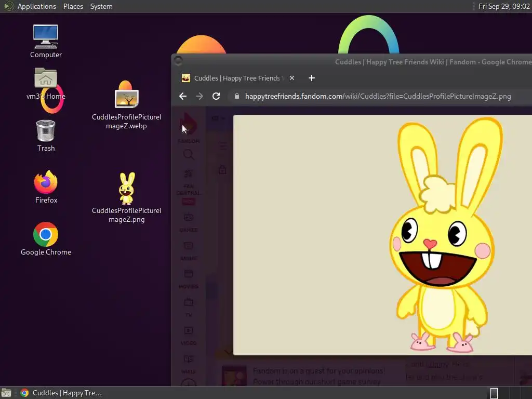
Task: Click the show desktop icon in bottom panel
Action: (6, 393)
